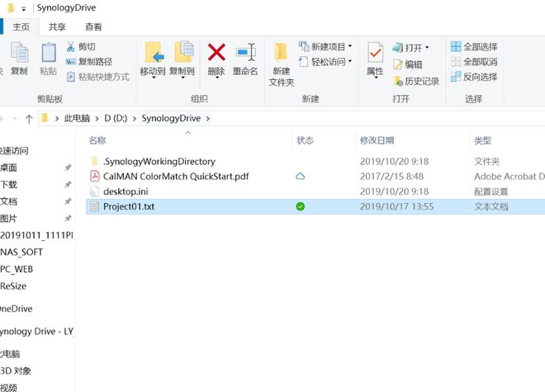
Task: Click the Cut (剪切) scissors icon
Action: [70, 46]
